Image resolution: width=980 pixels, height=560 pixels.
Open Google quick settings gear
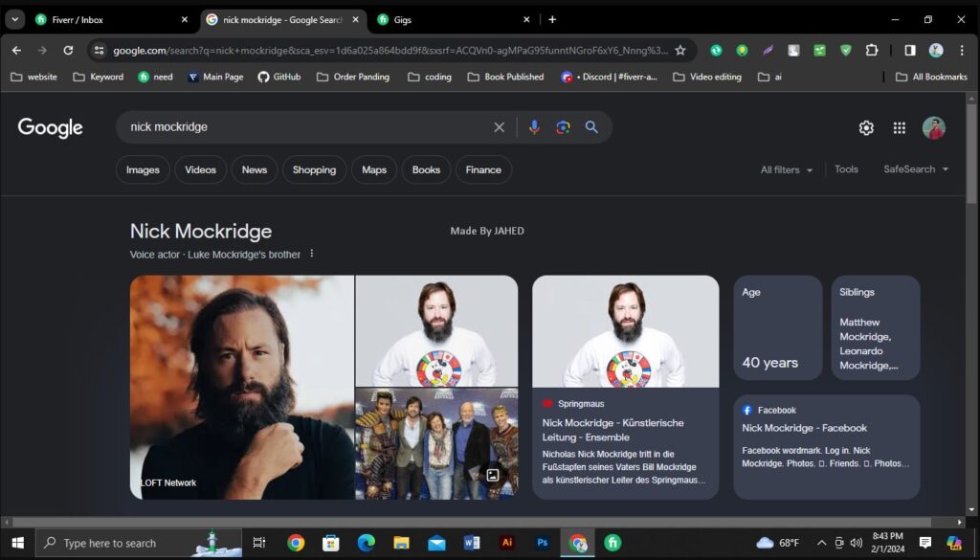click(x=866, y=128)
